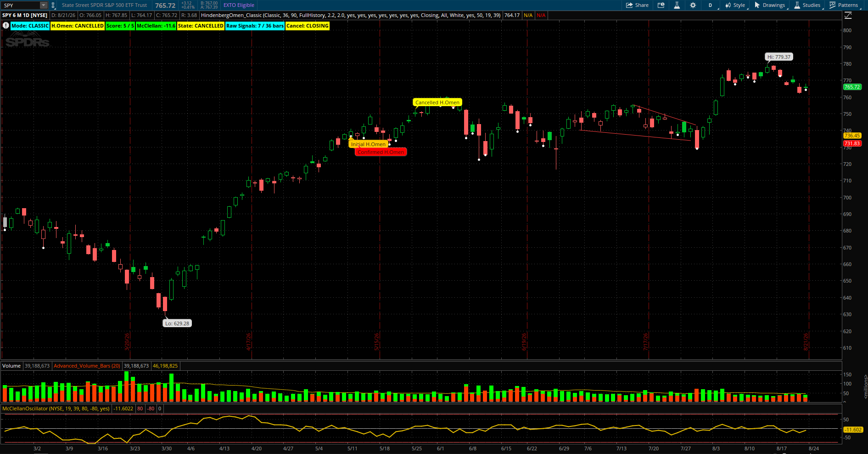Open the Style menu
This screenshot has width=868, height=454.
tap(735, 6)
